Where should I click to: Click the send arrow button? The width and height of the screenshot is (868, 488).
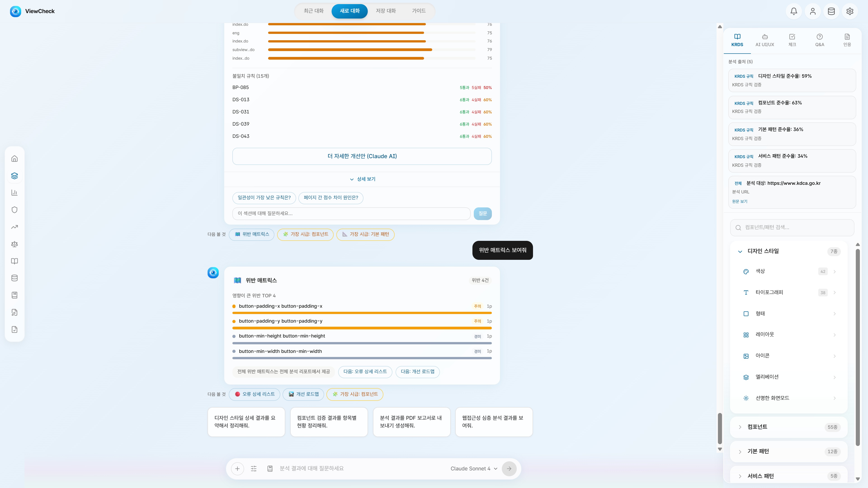[509, 469]
